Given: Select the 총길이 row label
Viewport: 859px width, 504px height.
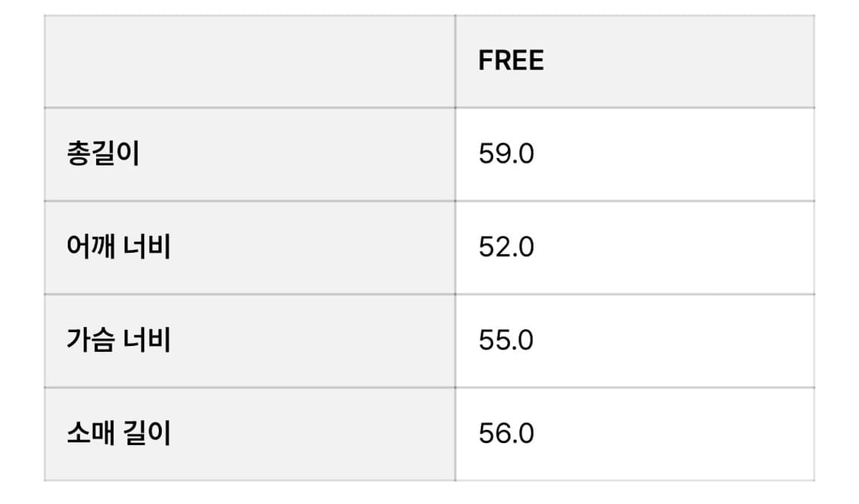Looking at the screenshot, I should tap(103, 154).
